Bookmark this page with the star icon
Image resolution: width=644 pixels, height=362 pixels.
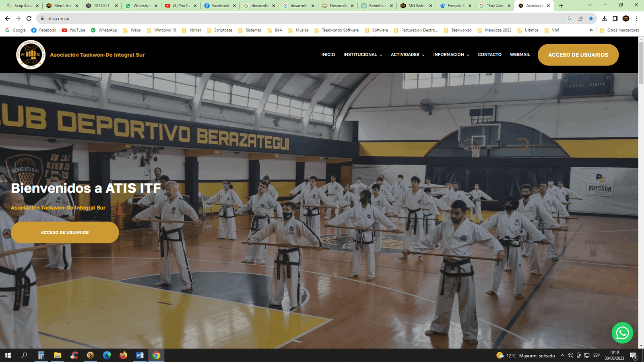(x=591, y=19)
